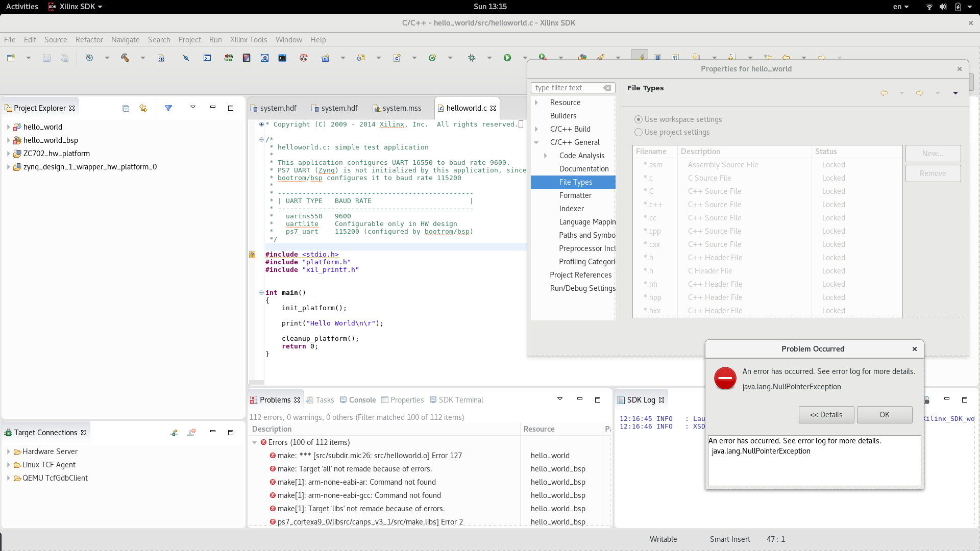The width and height of the screenshot is (980, 551).
Task: Collapse the Errors group in Problems
Action: [x=255, y=442]
